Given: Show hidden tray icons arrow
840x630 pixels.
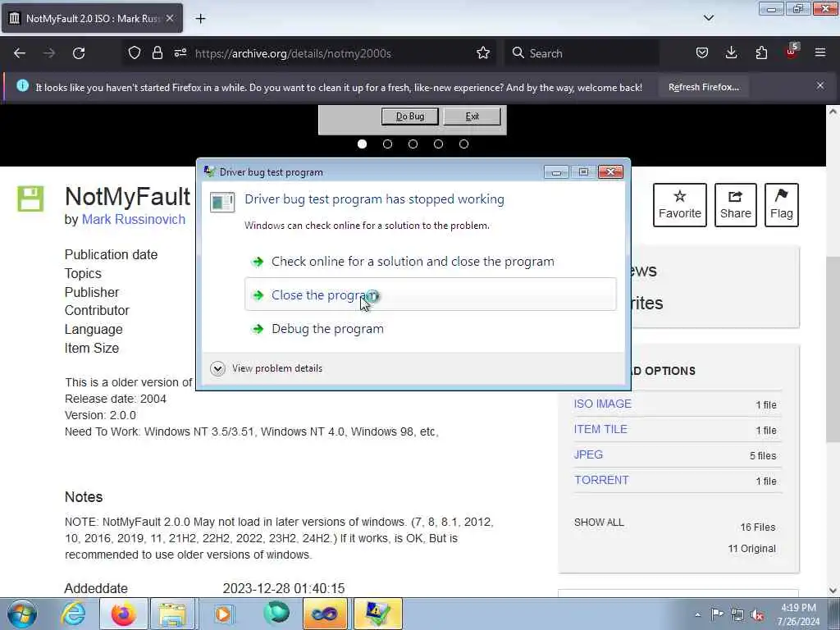Looking at the screenshot, I should pos(697,614).
